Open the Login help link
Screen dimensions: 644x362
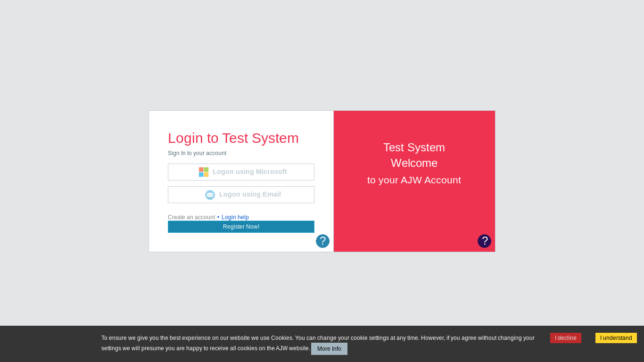point(235,217)
